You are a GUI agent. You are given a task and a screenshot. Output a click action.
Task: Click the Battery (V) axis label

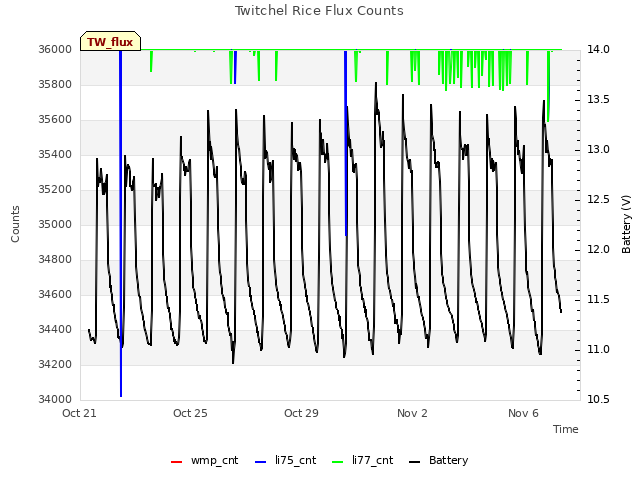(x=626, y=224)
